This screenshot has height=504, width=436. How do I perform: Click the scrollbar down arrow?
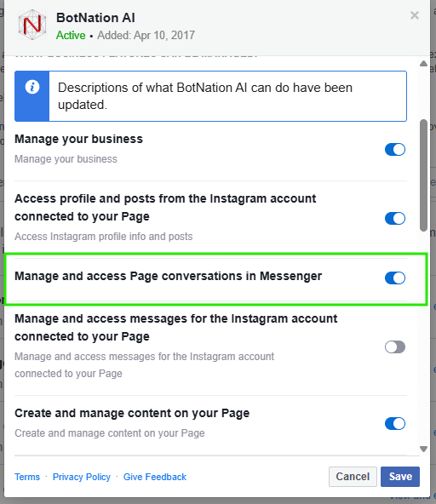pyautogui.click(x=423, y=449)
